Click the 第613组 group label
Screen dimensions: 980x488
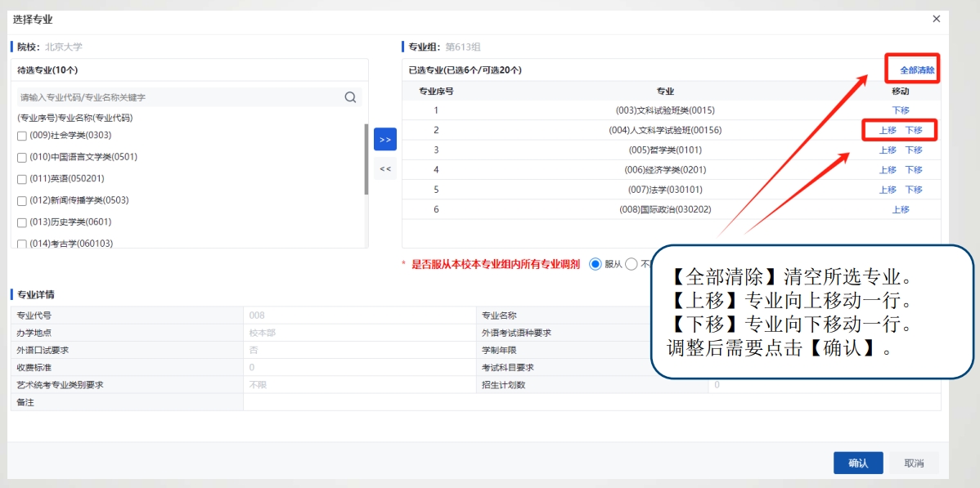(462, 47)
